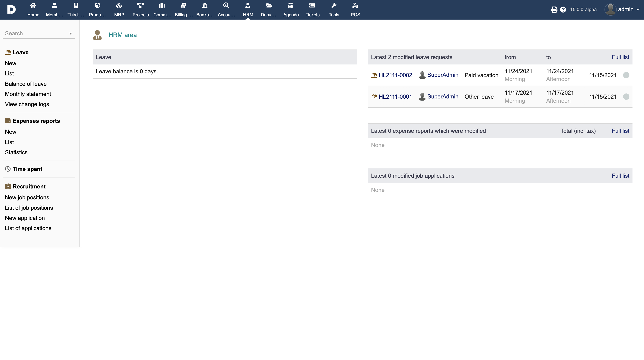Screen dimensions: 644x360
Task: Click the Search input field
Action: click(35, 34)
